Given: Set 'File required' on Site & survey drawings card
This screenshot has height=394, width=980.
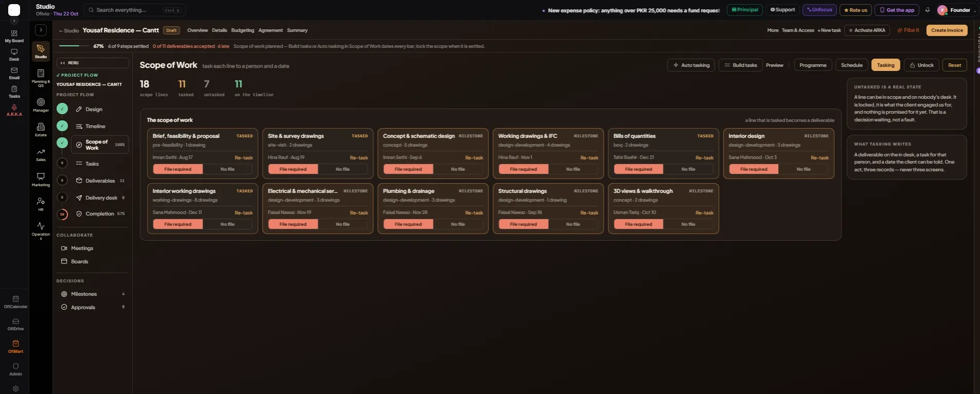Looking at the screenshot, I should [293, 169].
